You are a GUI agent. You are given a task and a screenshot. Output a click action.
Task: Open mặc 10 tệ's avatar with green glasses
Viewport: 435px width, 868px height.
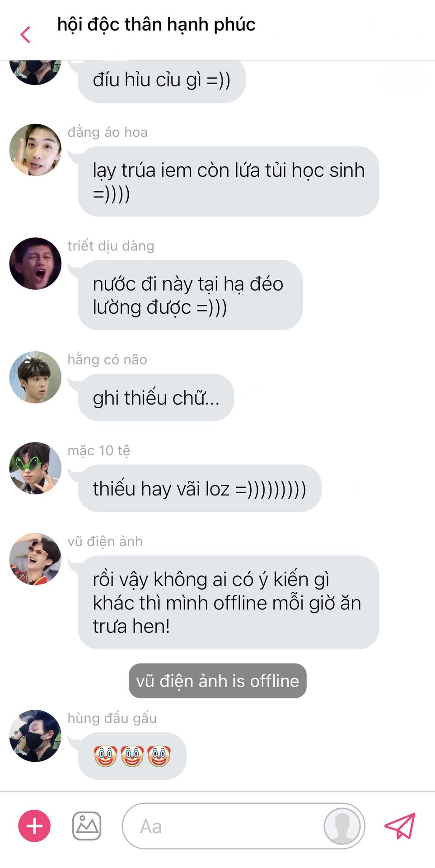click(35, 468)
